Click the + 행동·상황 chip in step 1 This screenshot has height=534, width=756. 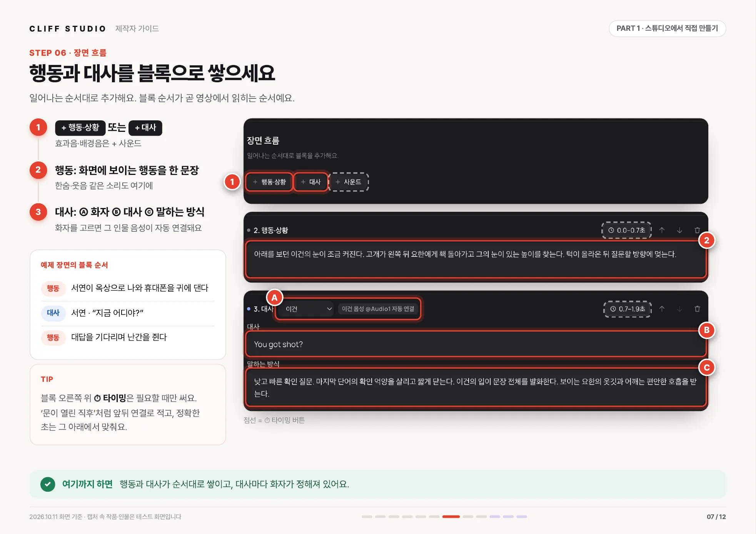tap(80, 128)
